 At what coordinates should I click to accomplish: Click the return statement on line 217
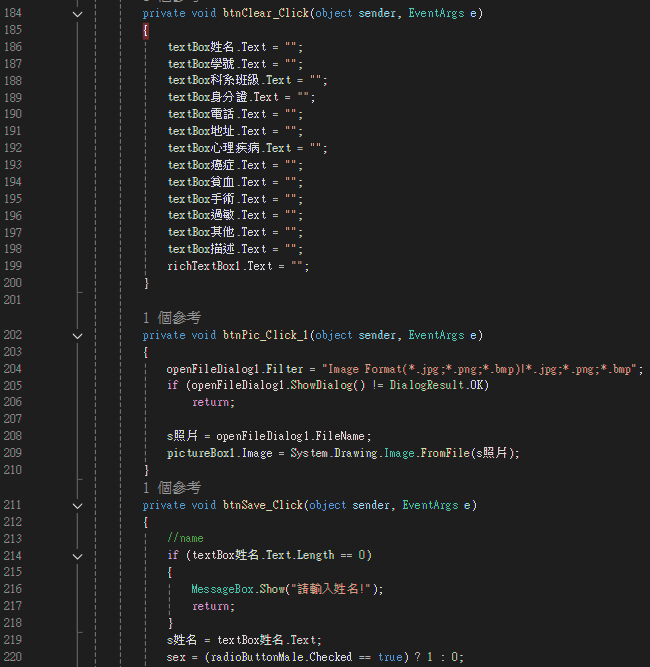click(213, 606)
